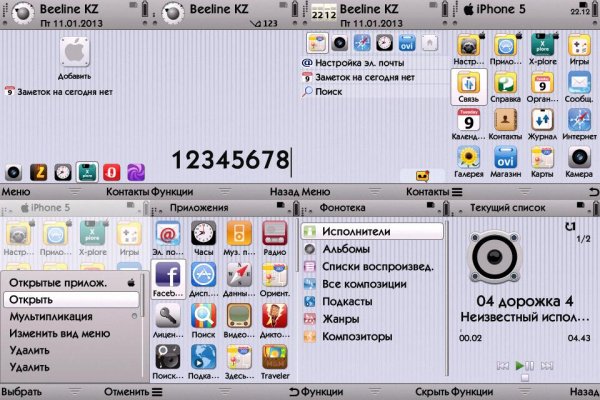Click the Фонотека list scrollbar
Image resolution: width=600 pixels, height=400 pixels.
(x=446, y=299)
